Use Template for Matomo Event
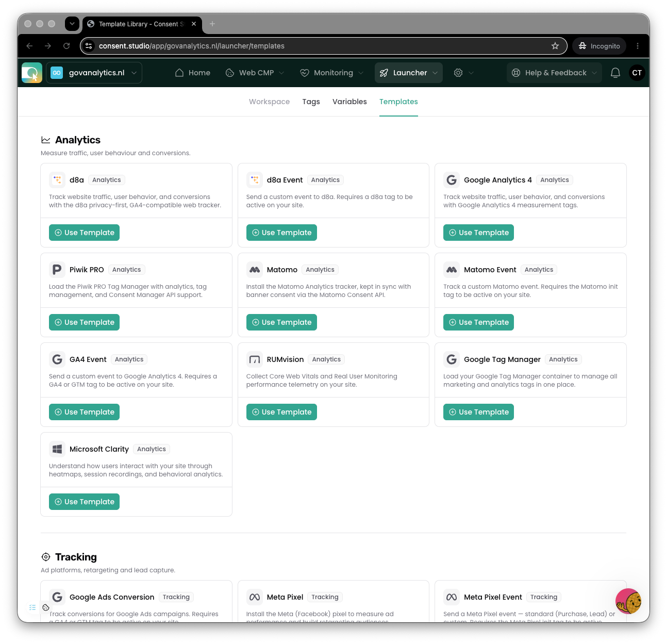666x644 pixels. [478, 322]
